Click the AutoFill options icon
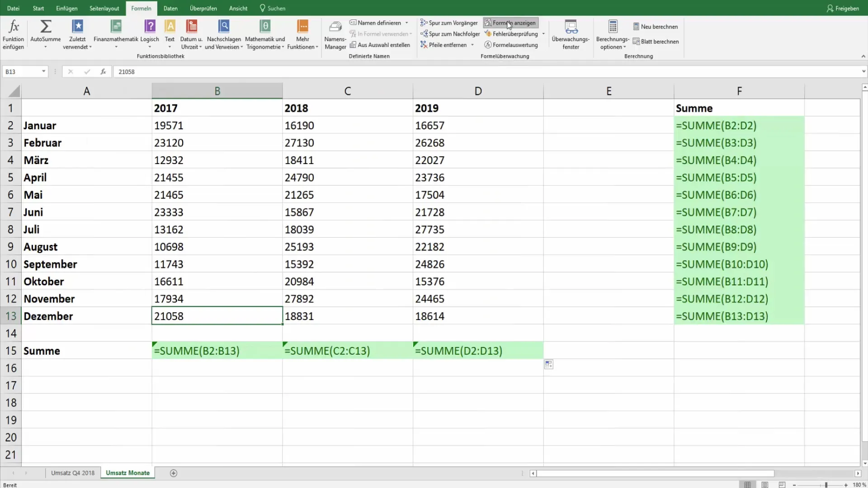The image size is (868, 488). pos(548,364)
